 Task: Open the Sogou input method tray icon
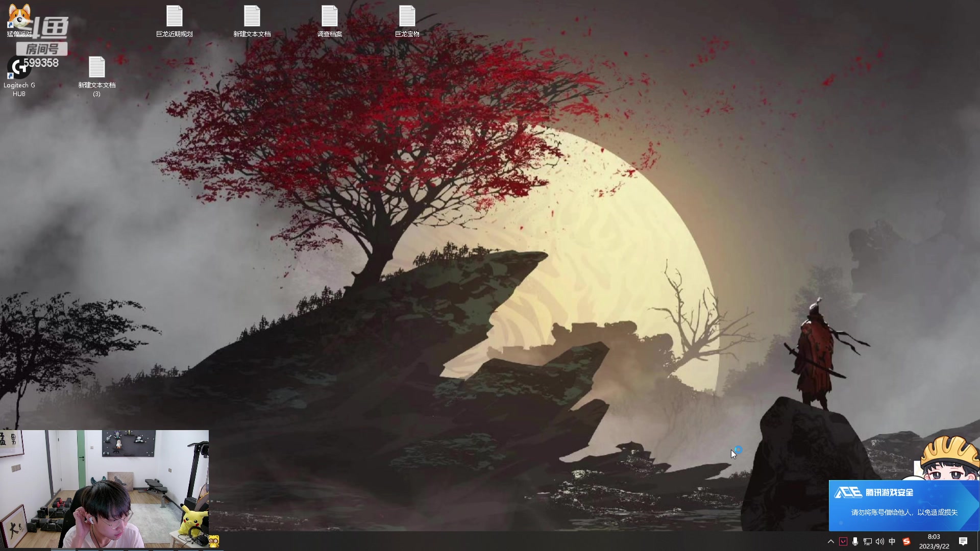pyautogui.click(x=906, y=541)
